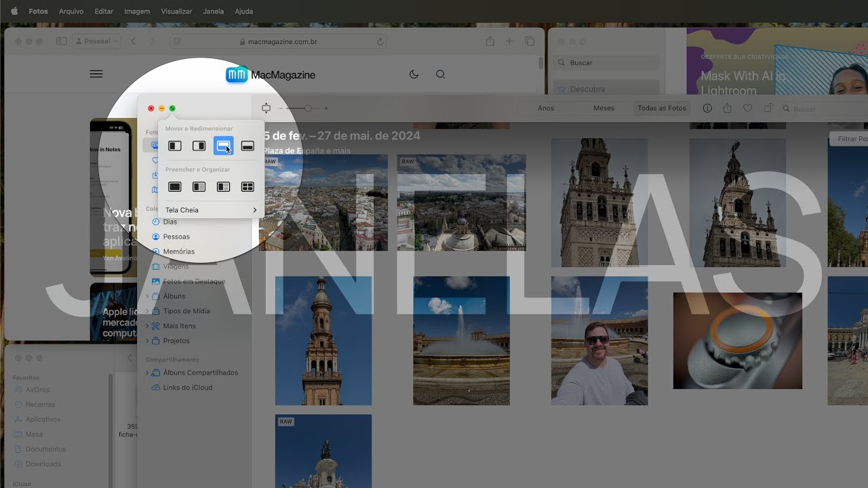The width and height of the screenshot is (868, 488).
Task: Tile window to left half of screen
Action: [175, 146]
